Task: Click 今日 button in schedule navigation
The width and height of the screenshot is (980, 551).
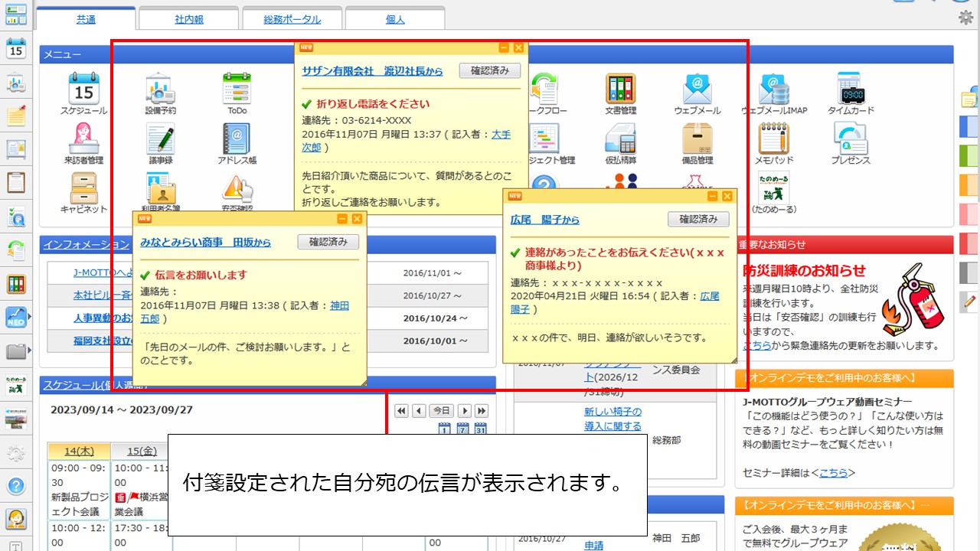Action: (442, 411)
